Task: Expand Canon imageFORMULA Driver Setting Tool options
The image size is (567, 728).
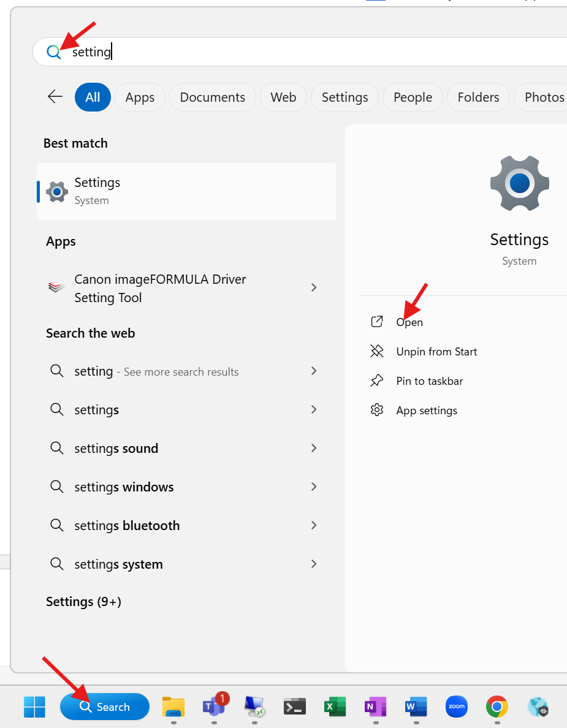Action: coord(313,287)
